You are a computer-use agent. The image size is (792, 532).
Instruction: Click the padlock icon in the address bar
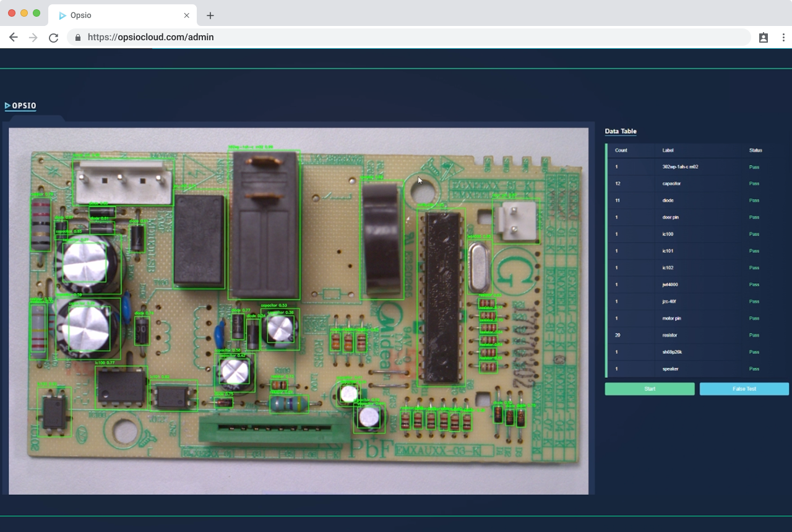77,37
